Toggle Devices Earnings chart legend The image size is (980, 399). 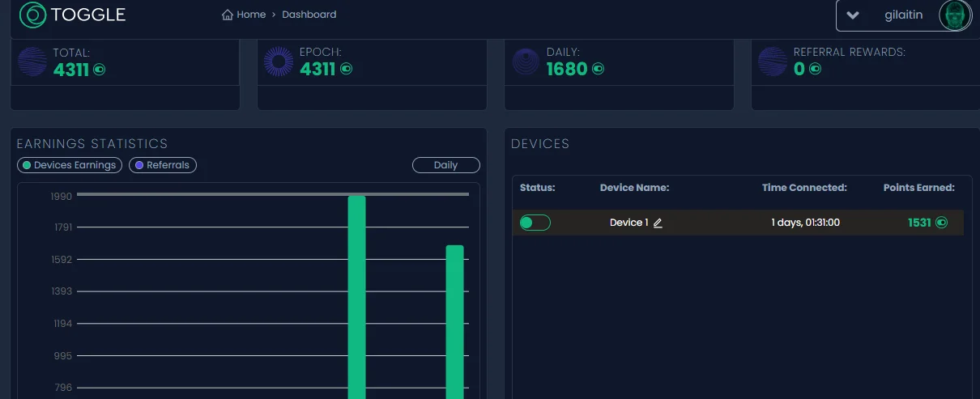(x=70, y=165)
